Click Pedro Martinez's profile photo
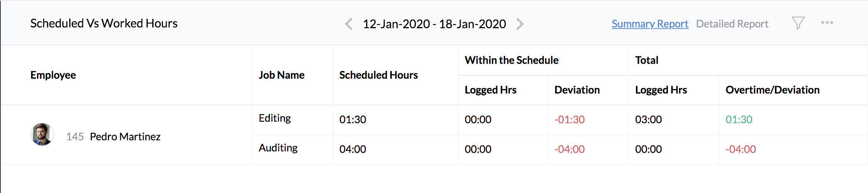The image size is (868, 193). coord(42,134)
